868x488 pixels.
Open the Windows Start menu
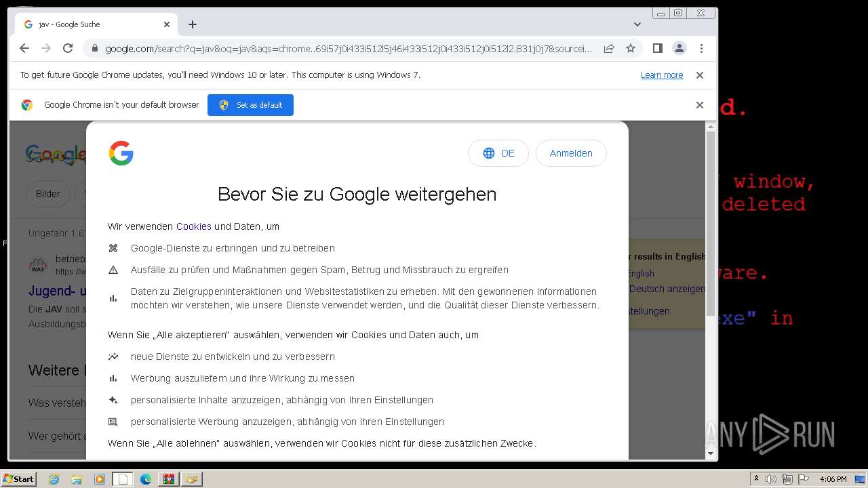point(18,479)
